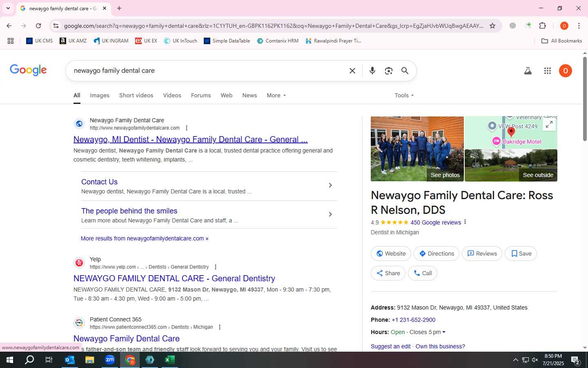Image resolution: width=588 pixels, height=368 pixels.
Task: Switch to the Forums tab
Action: [x=201, y=95]
